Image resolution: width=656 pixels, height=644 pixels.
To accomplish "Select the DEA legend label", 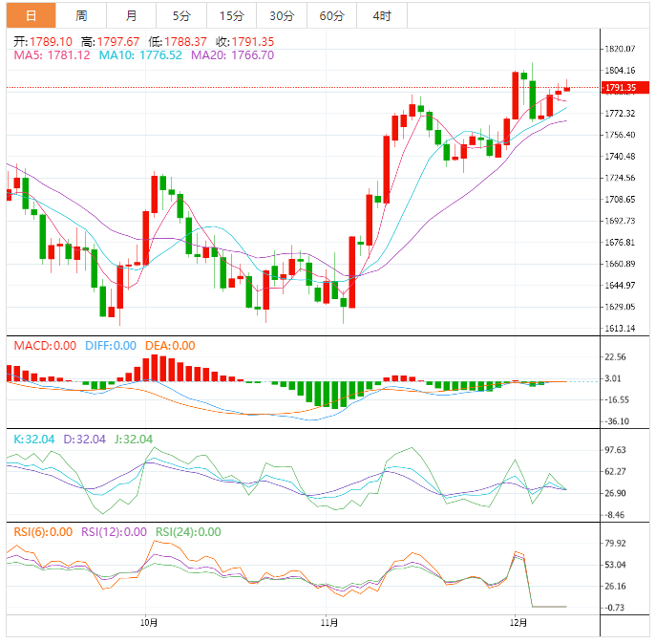I will pos(168,345).
